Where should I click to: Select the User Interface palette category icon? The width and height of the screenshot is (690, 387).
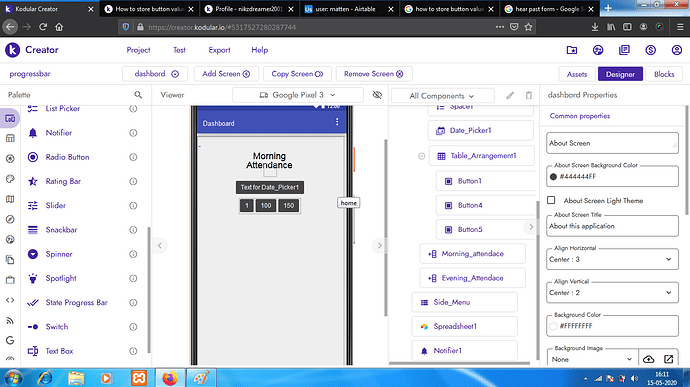tap(10, 118)
